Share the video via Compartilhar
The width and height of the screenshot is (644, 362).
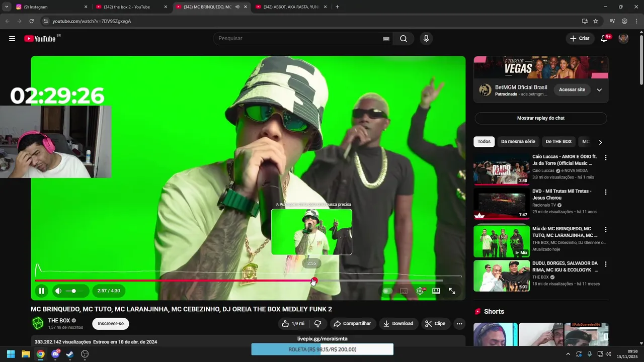352,324
